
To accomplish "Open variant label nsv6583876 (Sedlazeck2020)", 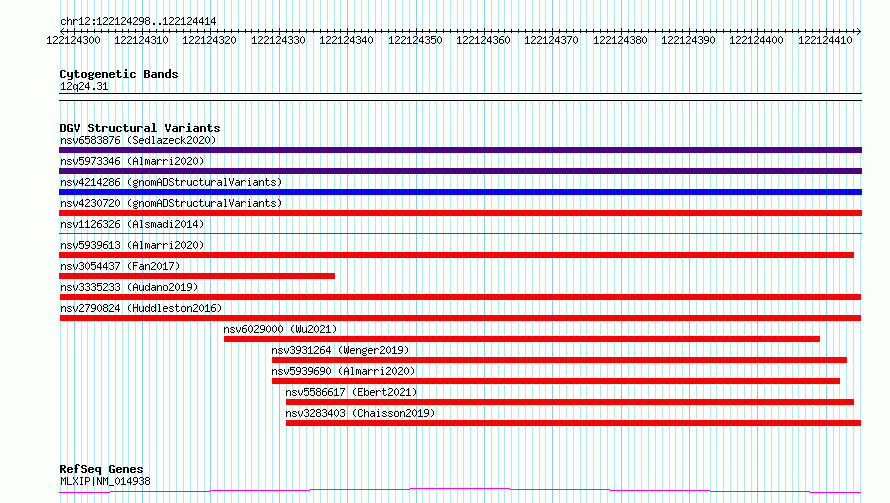I will click(x=138, y=140).
